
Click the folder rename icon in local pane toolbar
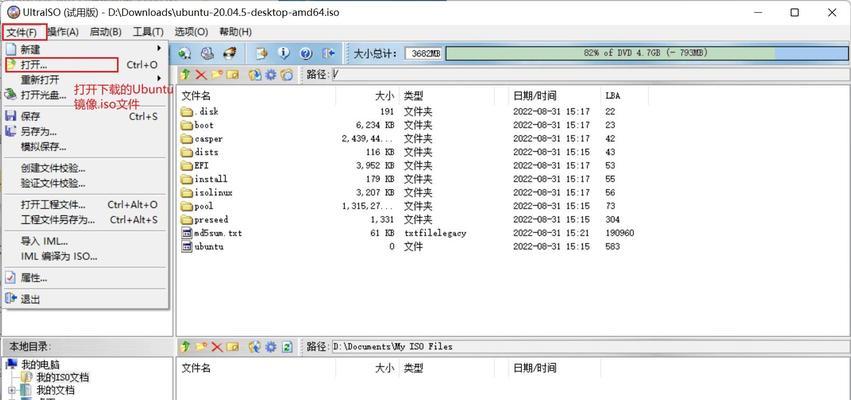pos(233,346)
